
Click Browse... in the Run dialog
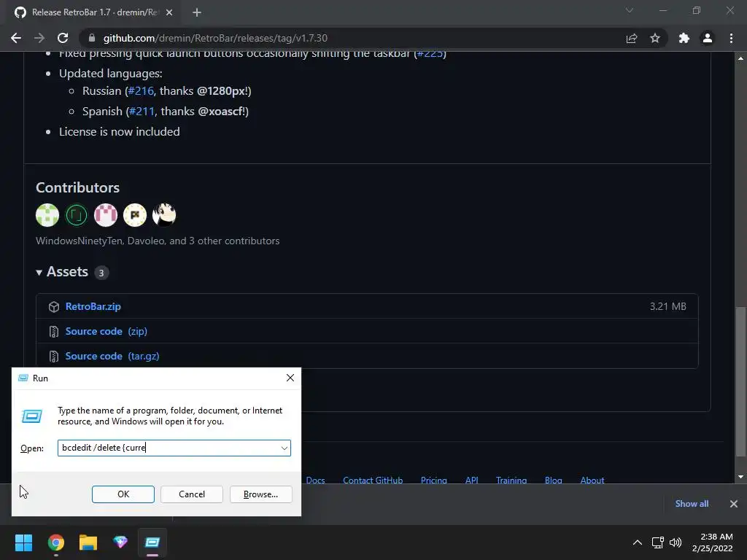click(x=260, y=494)
